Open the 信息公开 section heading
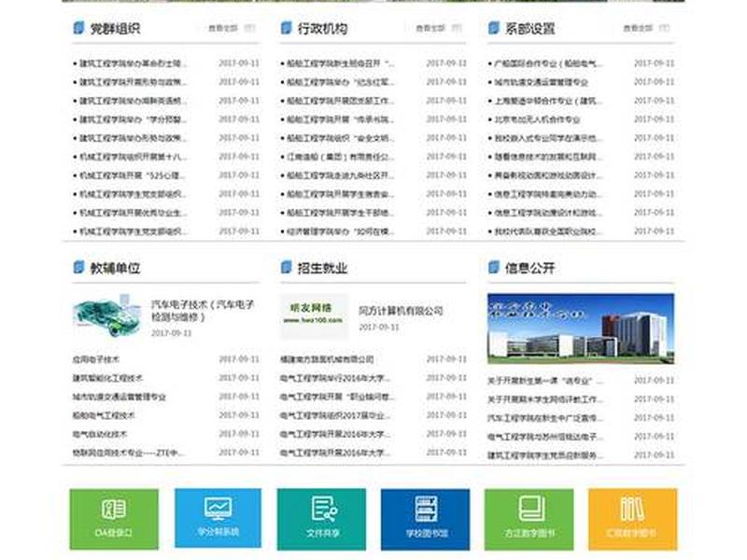 pyautogui.click(x=529, y=268)
